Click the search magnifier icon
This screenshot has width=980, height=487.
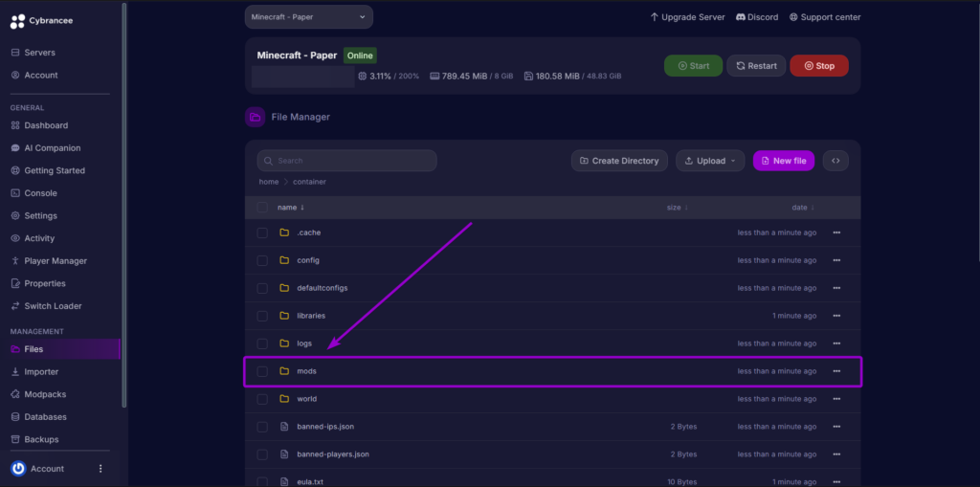pos(269,161)
